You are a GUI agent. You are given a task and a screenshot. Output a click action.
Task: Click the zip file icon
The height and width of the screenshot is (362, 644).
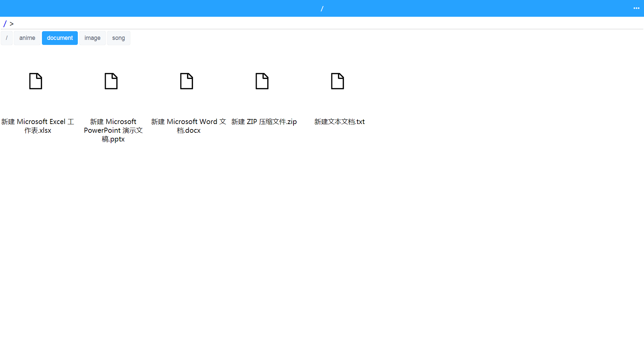coord(262,81)
